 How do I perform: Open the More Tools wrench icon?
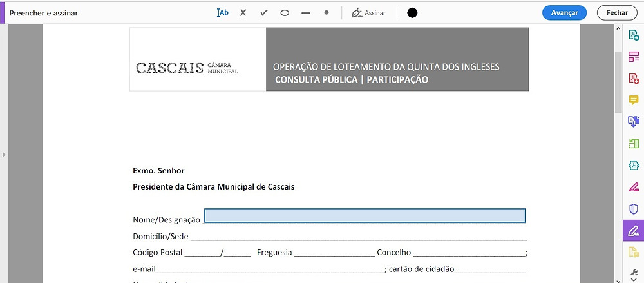click(634, 271)
